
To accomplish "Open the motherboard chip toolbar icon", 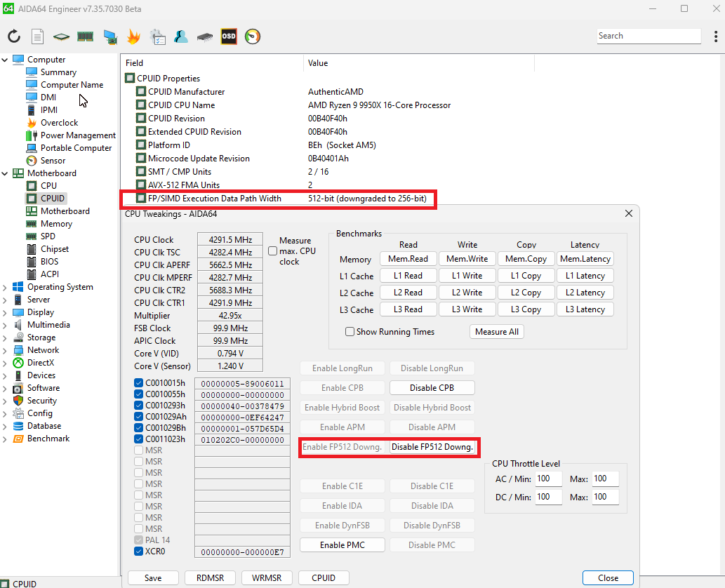I will (61, 36).
